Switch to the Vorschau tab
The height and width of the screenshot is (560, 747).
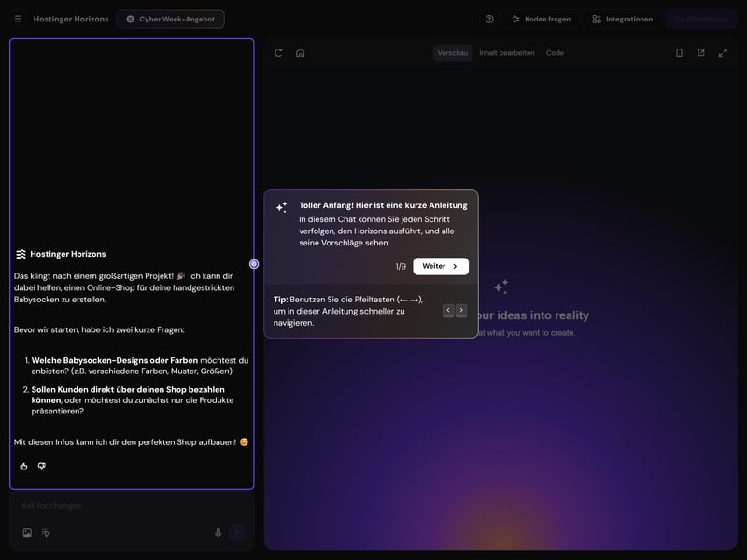pyautogui.click(x=453, y=53)
